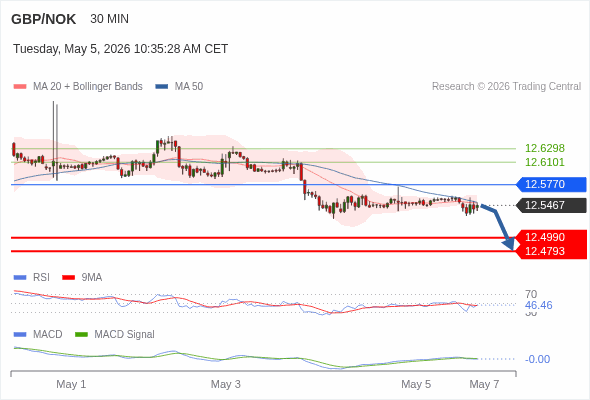Click the blue MA 50 legend swatch
This screenshot has width=590, height=400.
[x=162, y=87]
